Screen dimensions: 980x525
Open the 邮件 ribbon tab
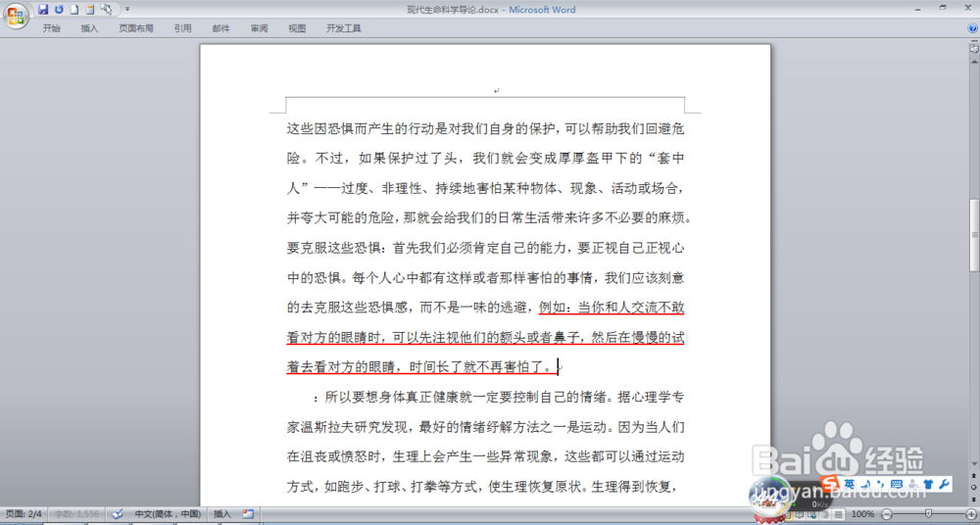click(x=220, y=28)
